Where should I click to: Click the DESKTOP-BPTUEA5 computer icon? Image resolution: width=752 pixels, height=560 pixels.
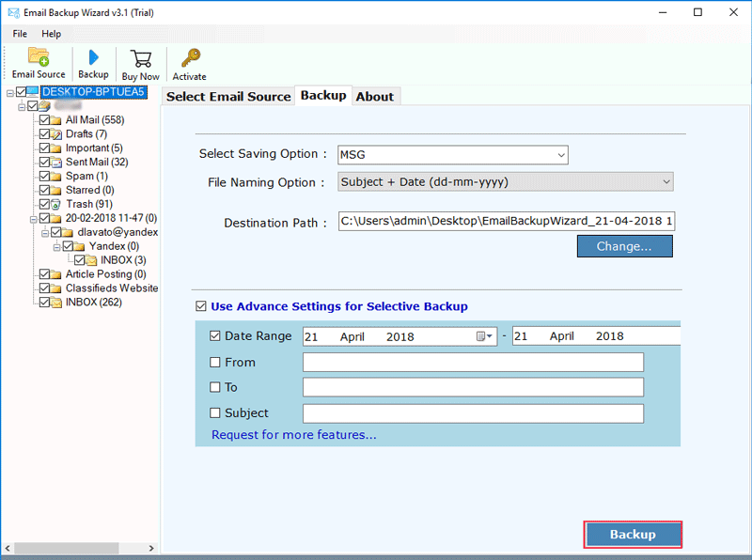pyautogui.click(x=33, y=91)
